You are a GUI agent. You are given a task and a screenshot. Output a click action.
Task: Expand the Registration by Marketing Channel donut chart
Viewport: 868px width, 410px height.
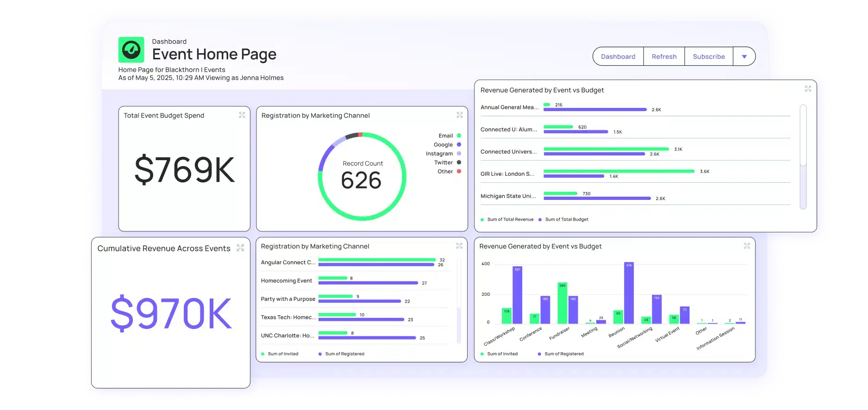[460, 115]
